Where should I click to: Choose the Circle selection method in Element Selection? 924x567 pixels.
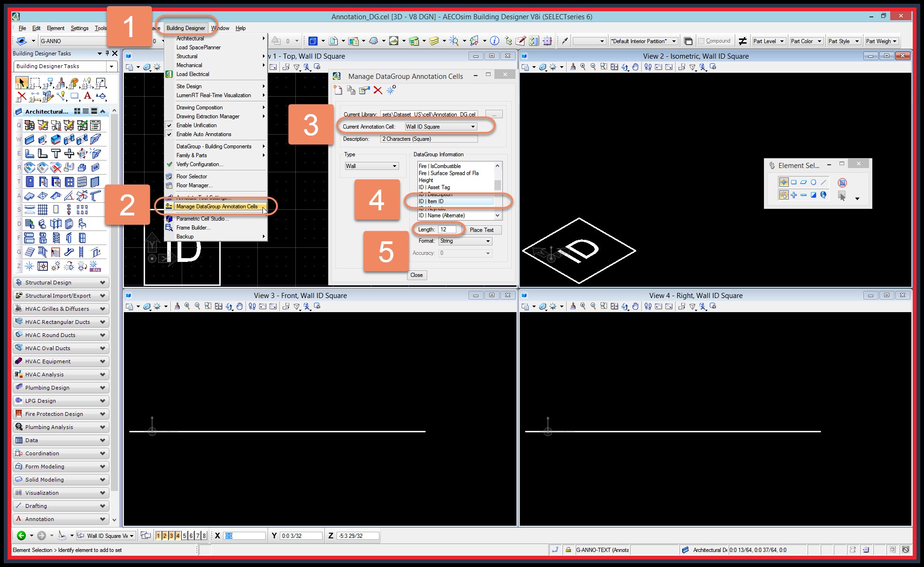(x=813, y=182)
